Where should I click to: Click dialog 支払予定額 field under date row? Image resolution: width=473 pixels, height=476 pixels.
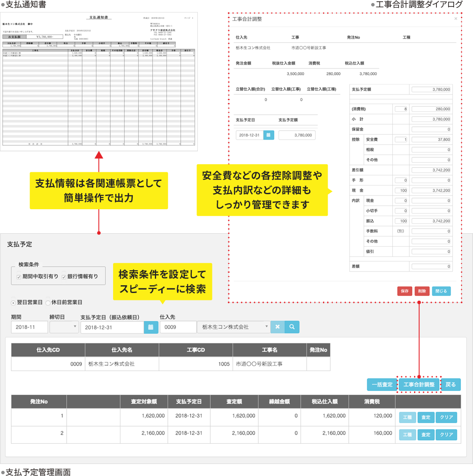(x=297, y=135)
